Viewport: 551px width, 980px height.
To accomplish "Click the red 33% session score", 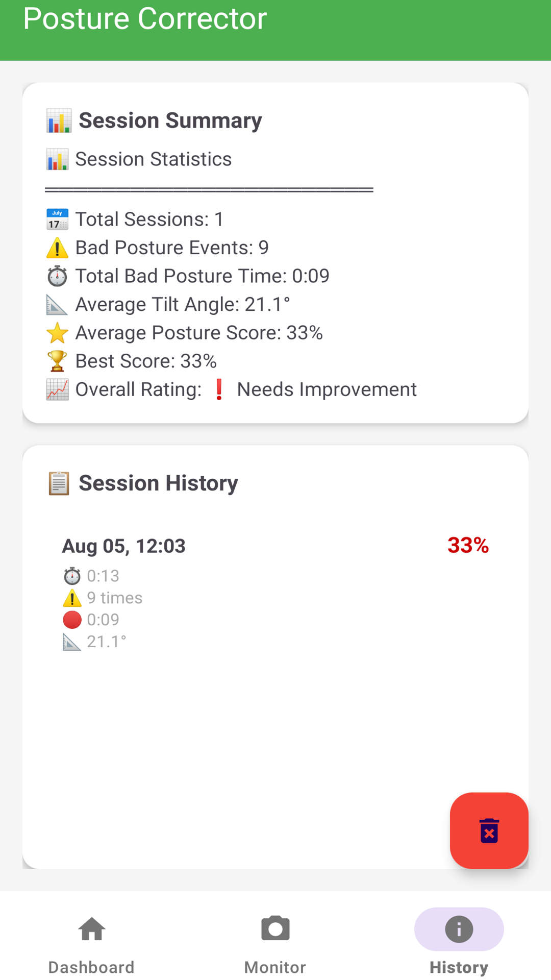I will coord(468,545).
